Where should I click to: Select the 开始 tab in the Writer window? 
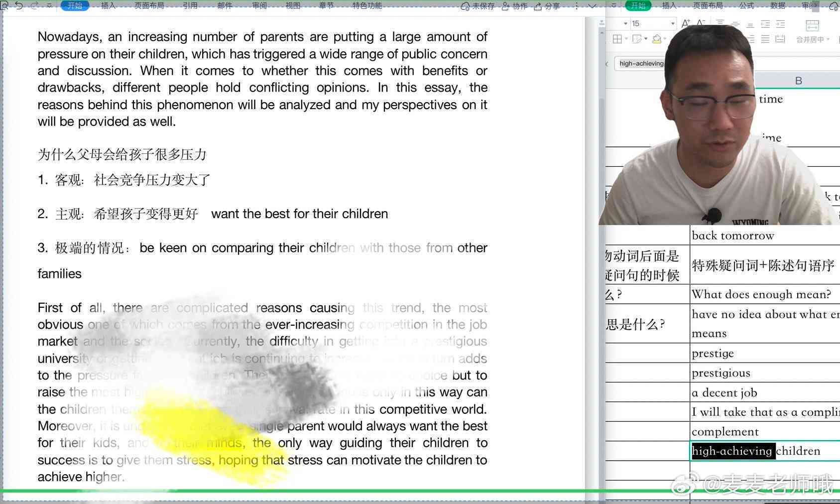click(75, 5)
